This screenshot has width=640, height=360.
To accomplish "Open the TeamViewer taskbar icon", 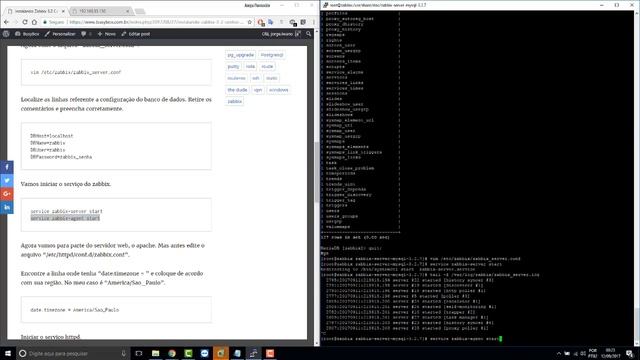I will coord(204,353).
